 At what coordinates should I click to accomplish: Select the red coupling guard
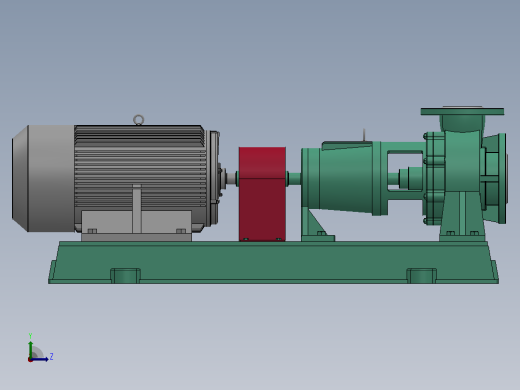click(x=262, y=194)
